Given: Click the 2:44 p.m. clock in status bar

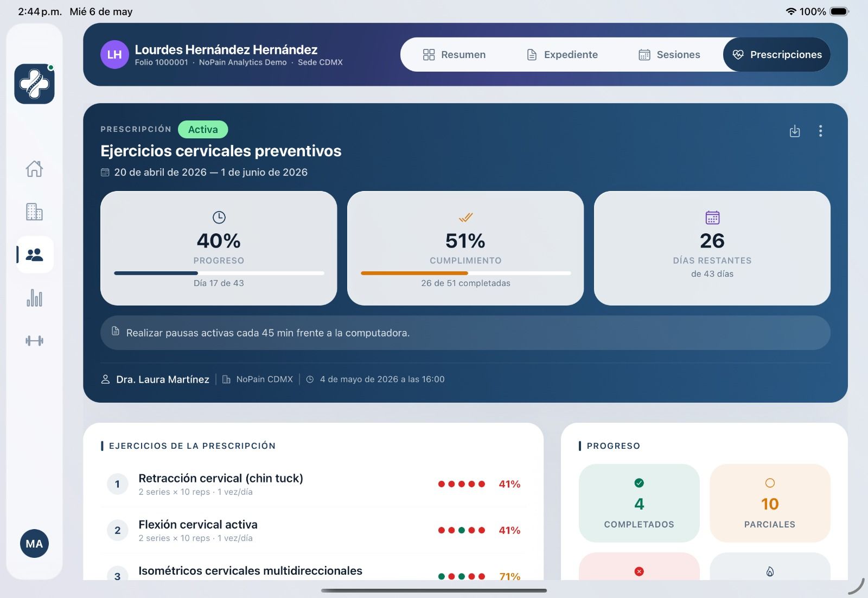Looking at the screenshot, I should (40, 11).
